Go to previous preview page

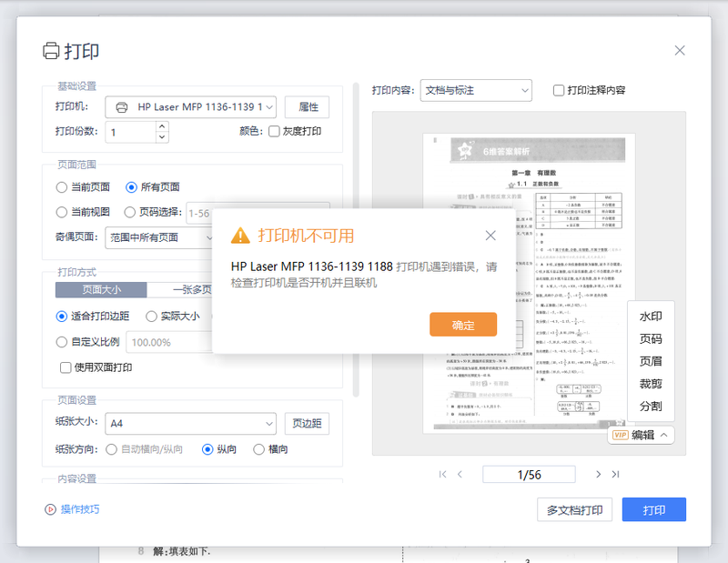pyautogui.click(x=460, y=474)
